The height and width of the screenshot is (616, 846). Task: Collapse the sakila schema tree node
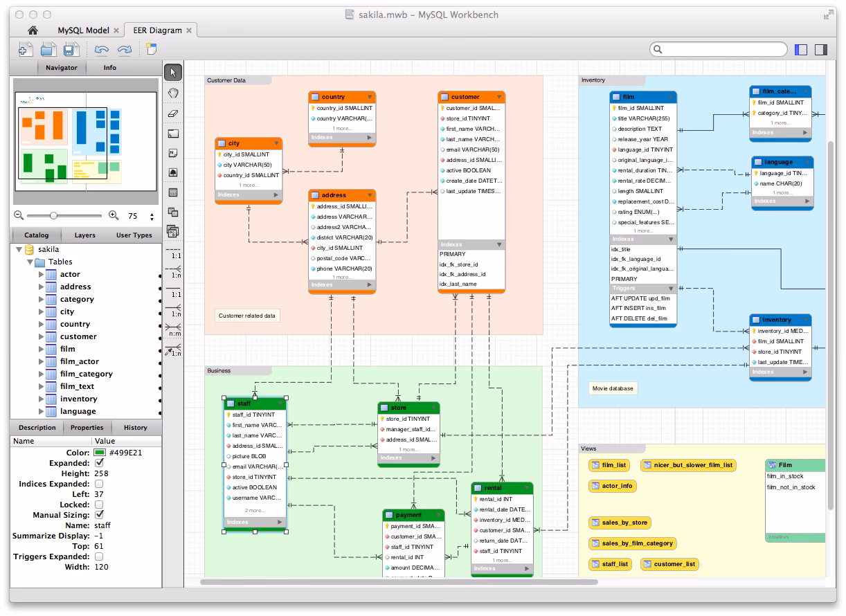19,249
